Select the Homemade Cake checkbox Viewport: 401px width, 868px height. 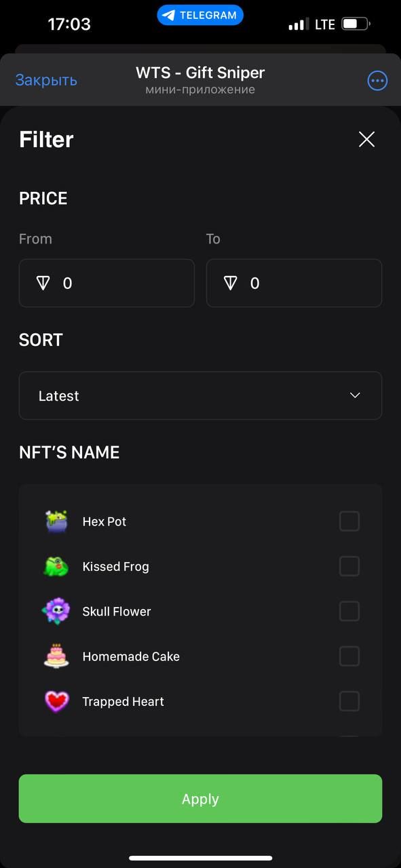click(349, 656)
